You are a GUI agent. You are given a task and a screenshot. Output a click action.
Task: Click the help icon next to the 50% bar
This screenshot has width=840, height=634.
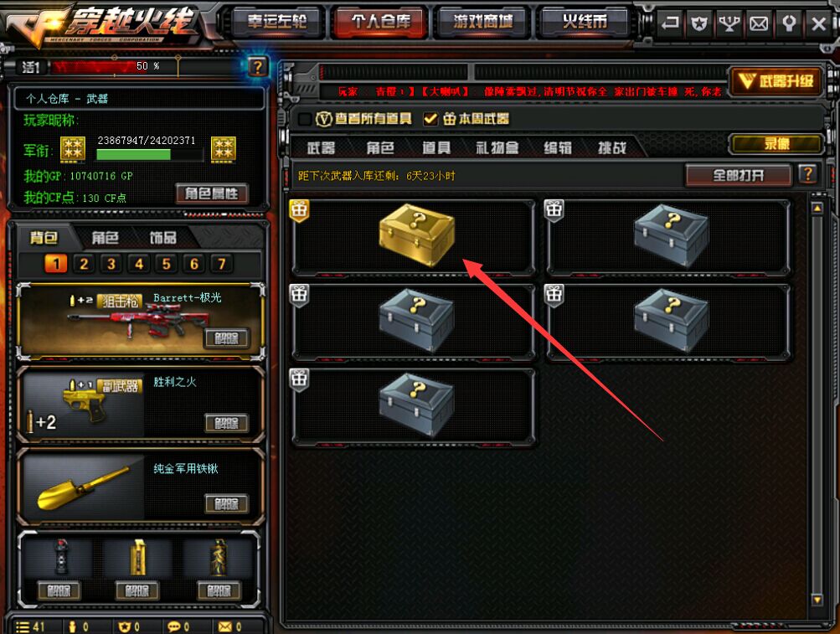(257, 67)
